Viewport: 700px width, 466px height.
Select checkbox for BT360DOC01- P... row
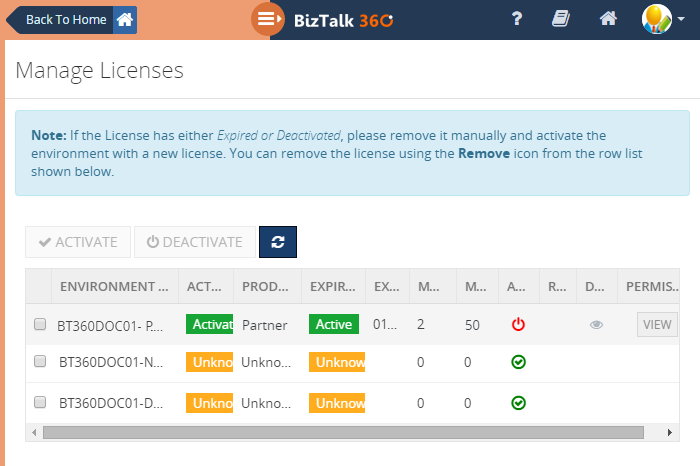tap(40, 324)
